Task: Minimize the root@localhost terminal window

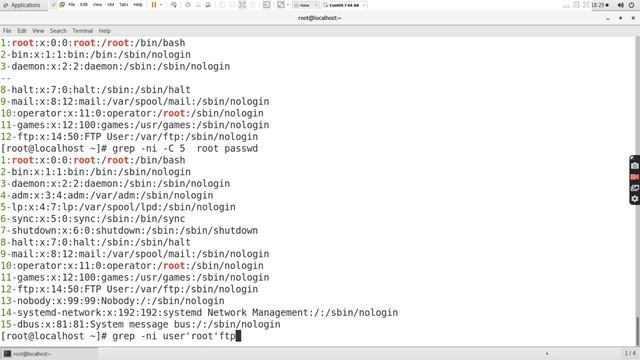Action: point(608,18)
